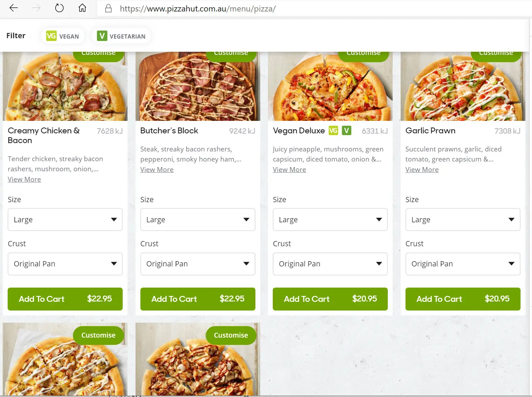Toggle the Vegan filter
532x397 pixels.
(63, 36)
